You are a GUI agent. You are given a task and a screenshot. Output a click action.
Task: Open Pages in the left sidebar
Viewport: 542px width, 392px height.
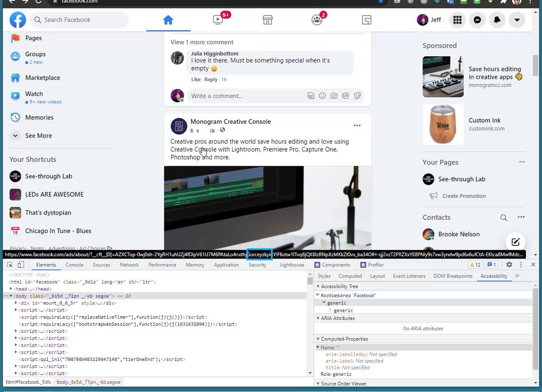34,38
